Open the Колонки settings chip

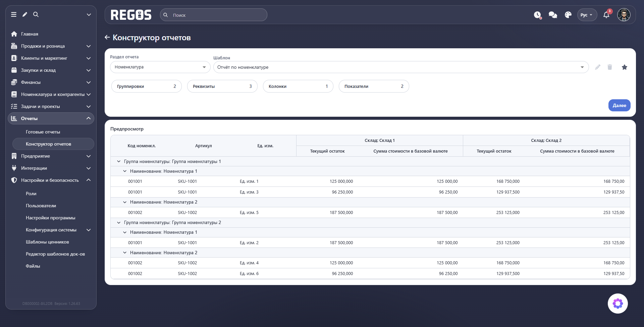coord(298,86)
